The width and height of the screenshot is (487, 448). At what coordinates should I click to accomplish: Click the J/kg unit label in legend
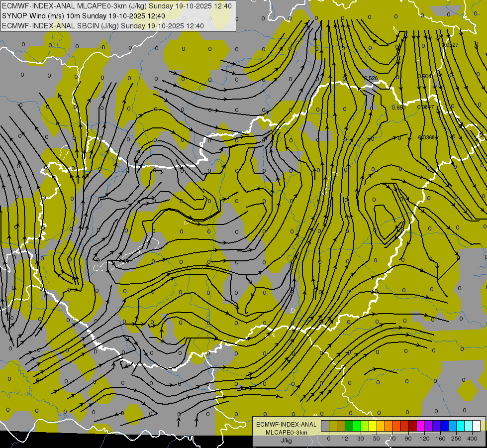tap(287, 441)
